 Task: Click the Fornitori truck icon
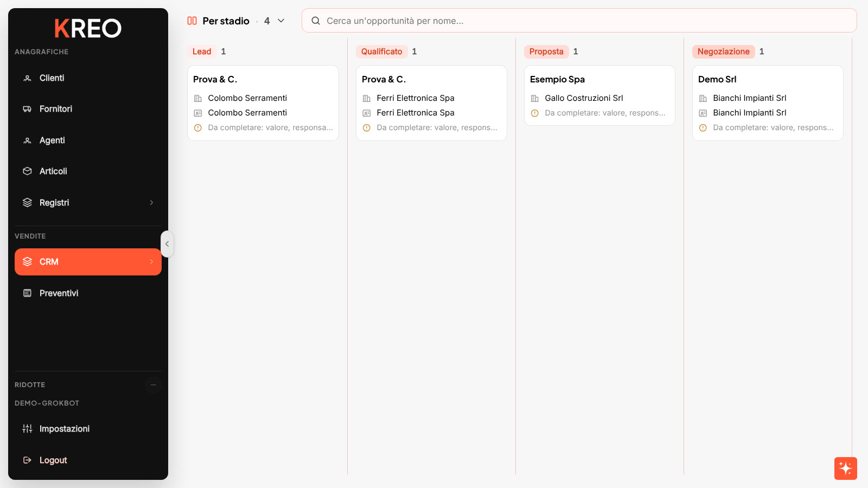coord(27,109)
